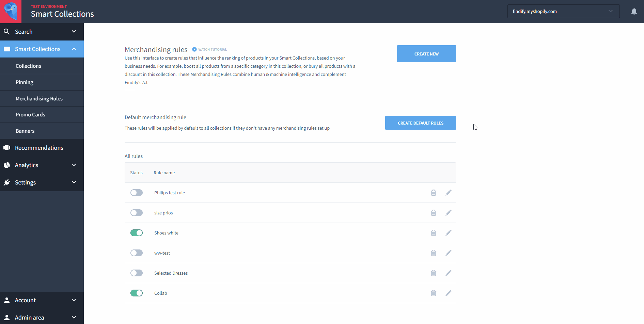Click the Create New button
The width and height of the screenshot is (644, 324).
[426, 54]
